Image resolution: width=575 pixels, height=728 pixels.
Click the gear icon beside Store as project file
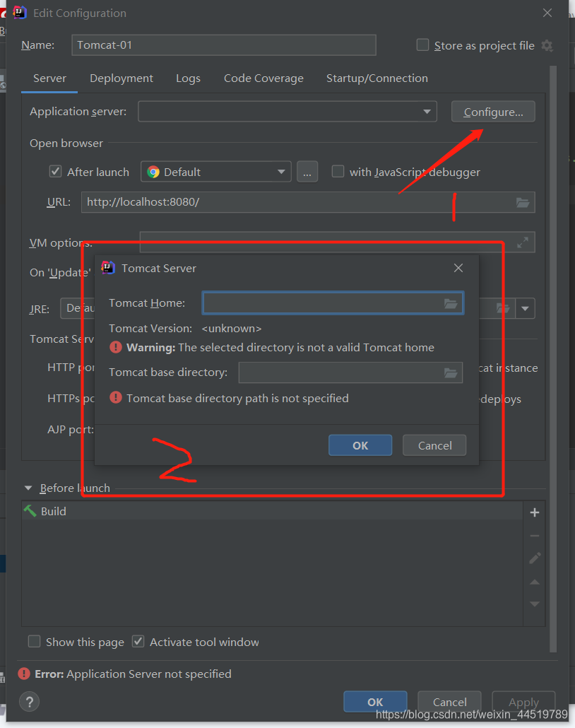(x=547, y=45)
